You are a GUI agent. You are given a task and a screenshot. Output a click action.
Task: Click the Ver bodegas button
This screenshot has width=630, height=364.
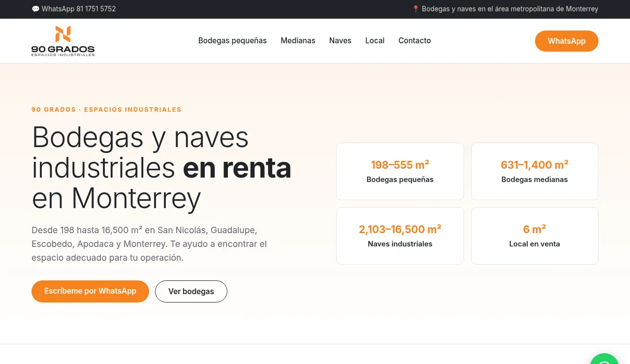click(191, 291)
